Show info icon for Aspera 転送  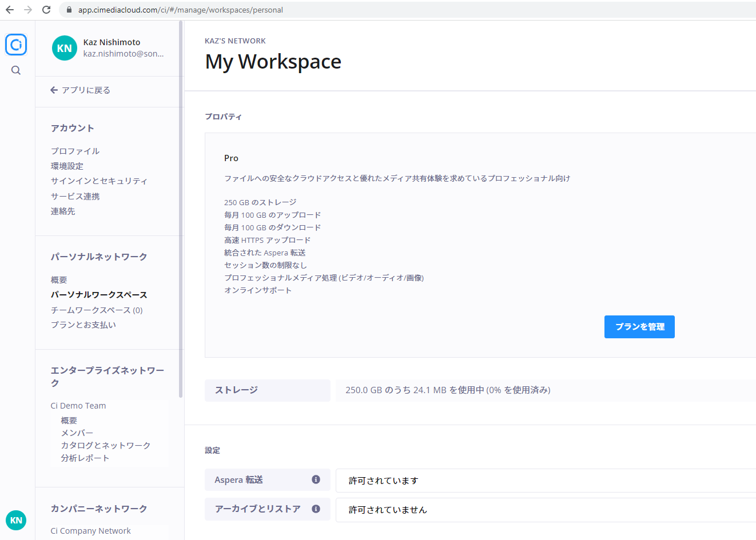coord(316,479)
